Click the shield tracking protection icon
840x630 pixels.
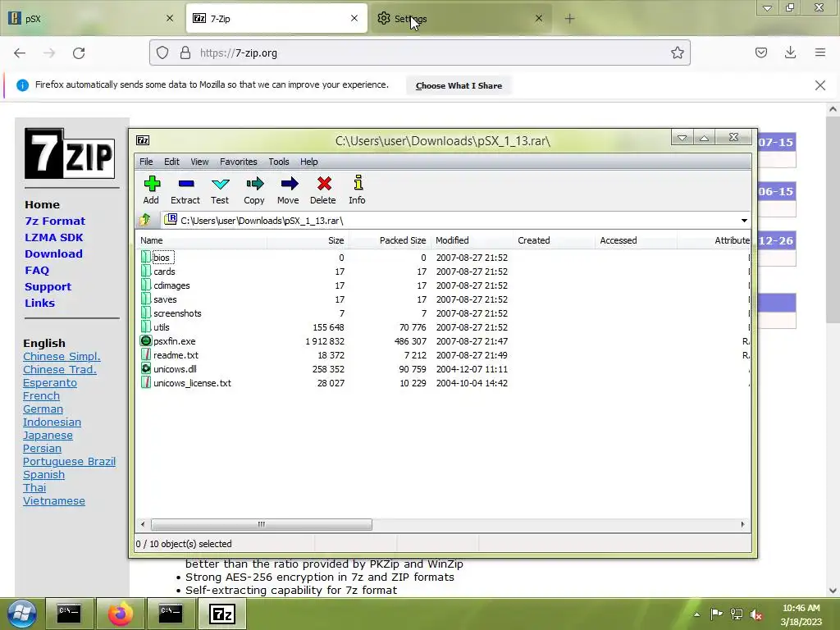point(162,52)
